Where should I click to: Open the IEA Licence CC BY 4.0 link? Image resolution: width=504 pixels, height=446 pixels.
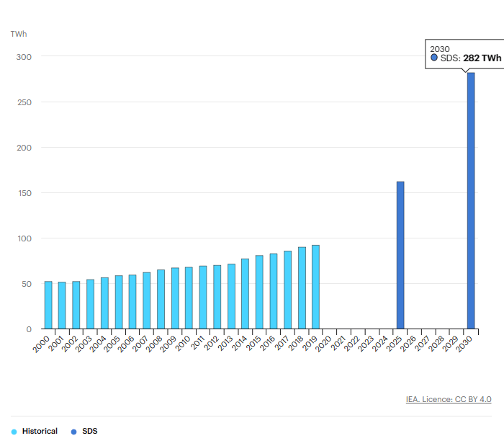point(448,399)
